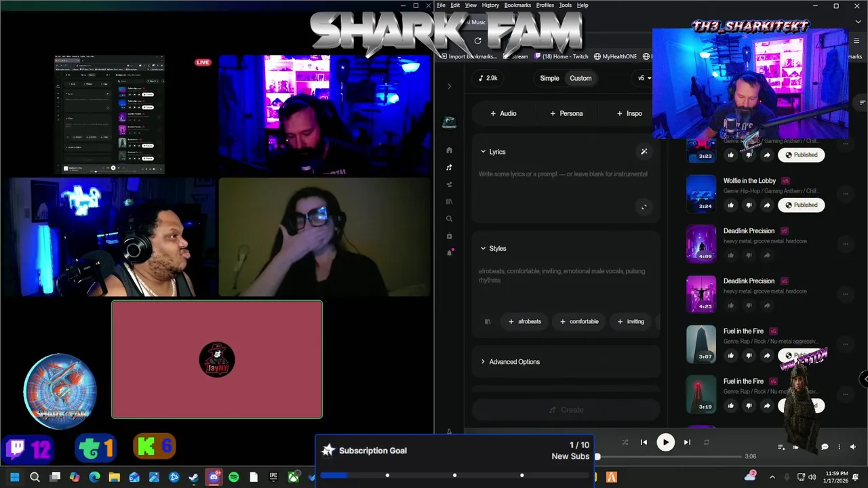Like the Wolfie in the Lobby song
Viewport: 868px width, 488px height.
pos(730,205)
